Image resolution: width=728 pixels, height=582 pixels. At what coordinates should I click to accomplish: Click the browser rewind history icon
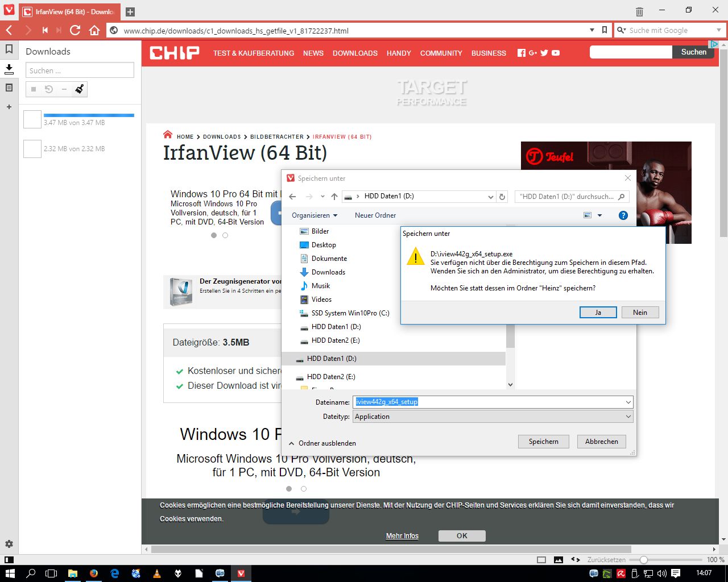[x=45, y=30]
